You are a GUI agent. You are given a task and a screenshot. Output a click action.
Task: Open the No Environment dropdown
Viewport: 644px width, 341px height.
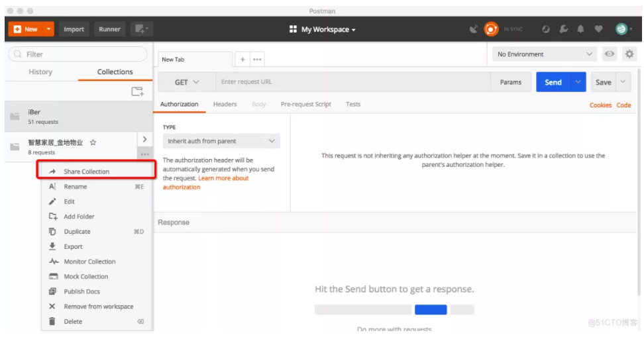click(x=544, y=54)
